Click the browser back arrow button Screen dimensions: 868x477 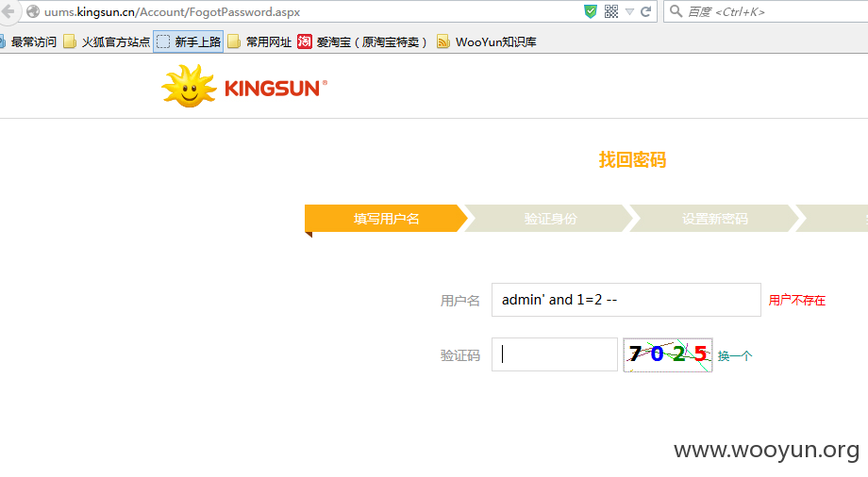[8, 11]
